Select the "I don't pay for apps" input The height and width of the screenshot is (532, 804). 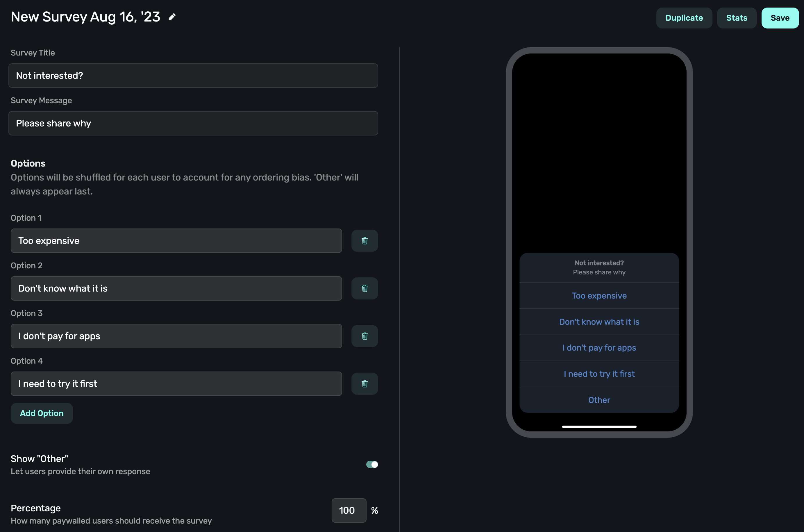pyautogui.click(x=176, y=336)
